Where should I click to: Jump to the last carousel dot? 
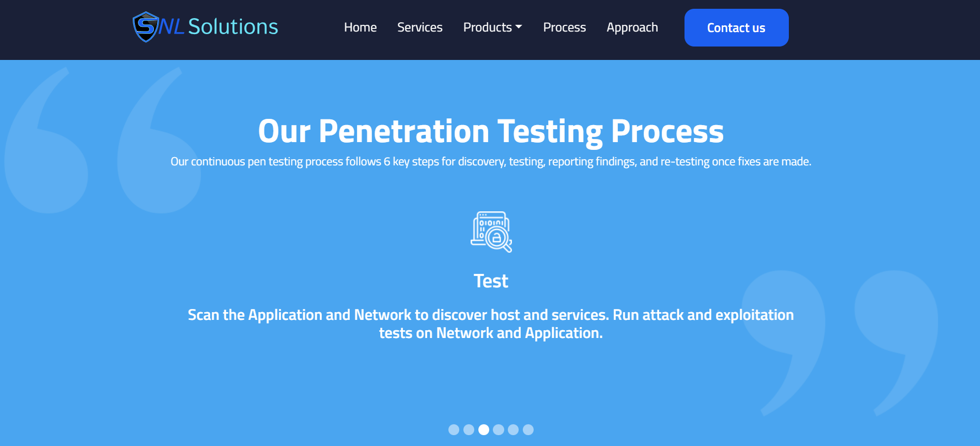(528, 429)
